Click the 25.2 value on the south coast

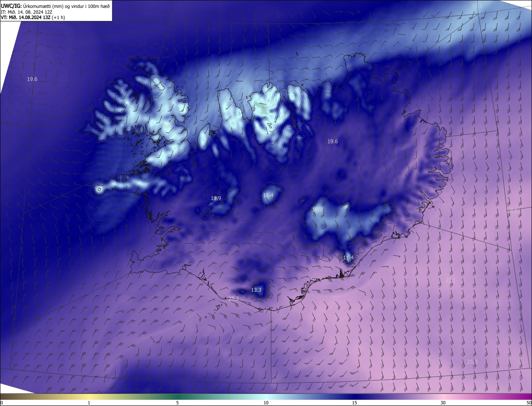(x=234, y=299)
